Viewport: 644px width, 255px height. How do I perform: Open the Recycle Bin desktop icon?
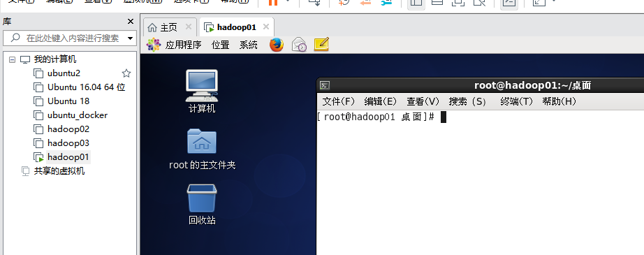point(202,205)
